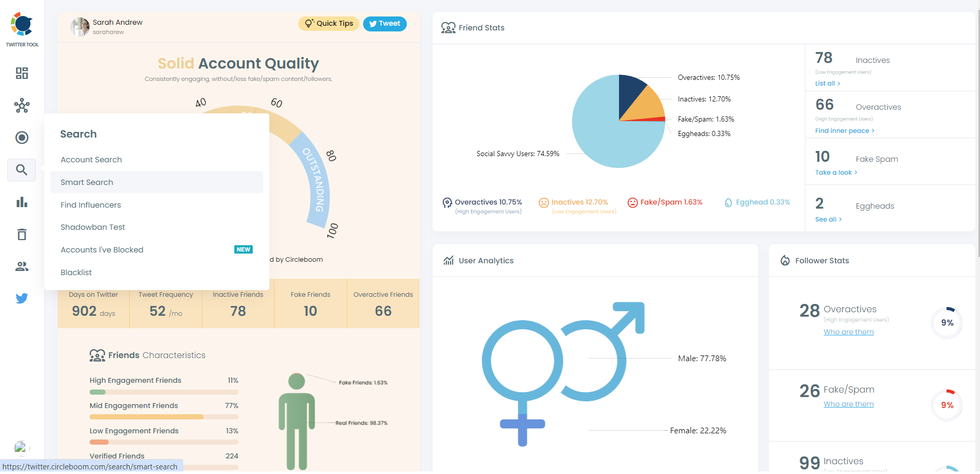
Task: Choose Account Search from Search menu
Action: tap(91, 160)
